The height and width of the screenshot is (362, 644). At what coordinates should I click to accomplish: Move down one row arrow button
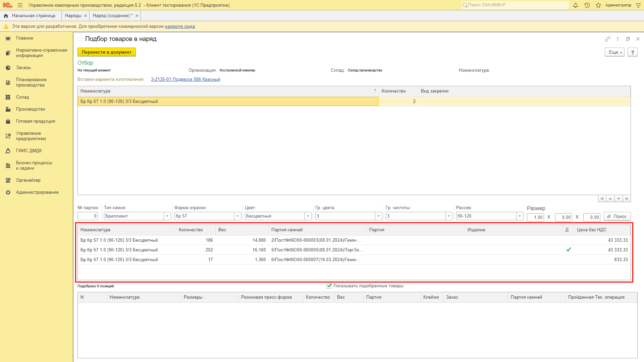click(619, 199)
